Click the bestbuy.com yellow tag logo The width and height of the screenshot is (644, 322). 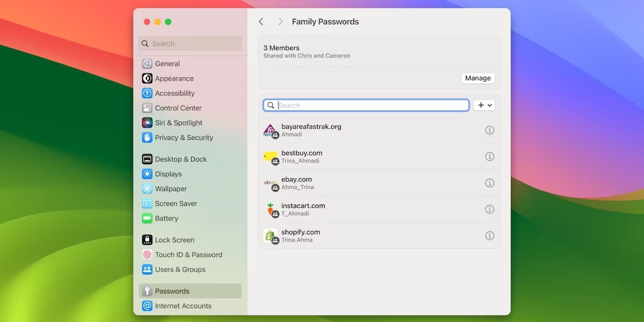(x=270, y=156)
